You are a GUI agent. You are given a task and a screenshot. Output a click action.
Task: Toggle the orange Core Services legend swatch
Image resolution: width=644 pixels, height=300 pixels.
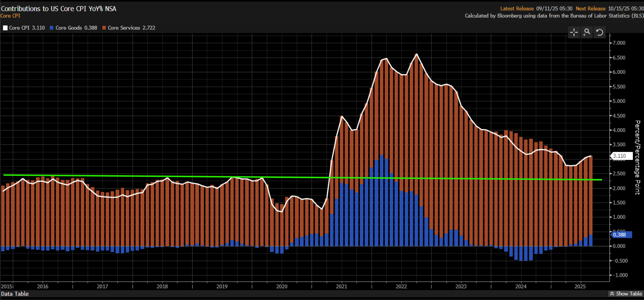coord(104,28)
